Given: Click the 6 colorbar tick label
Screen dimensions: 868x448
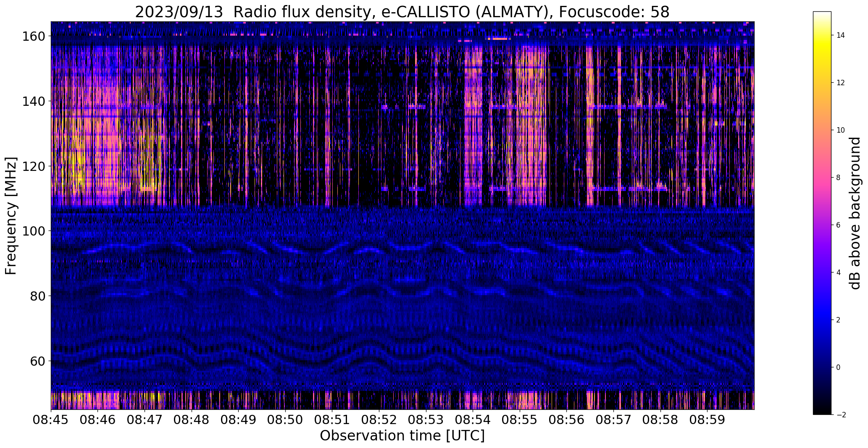Looking at the screenshot, I should (839, 225).
